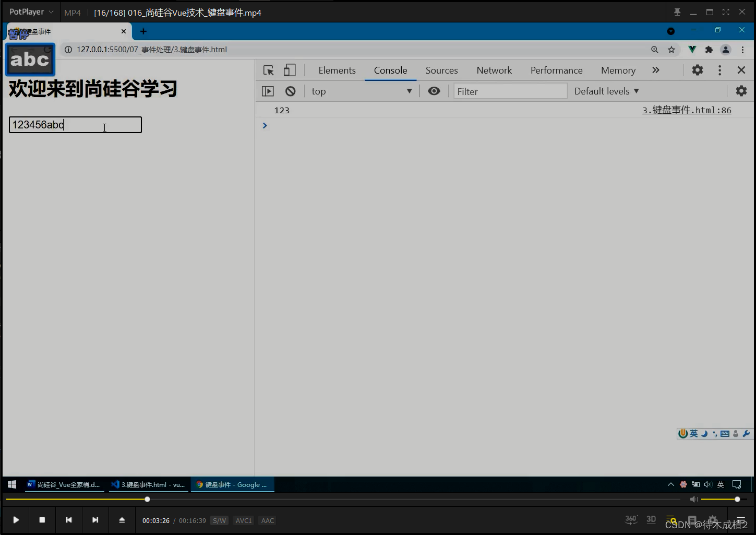756x535 pixels.
Task: Open file with the eject button
Action: 122,520
